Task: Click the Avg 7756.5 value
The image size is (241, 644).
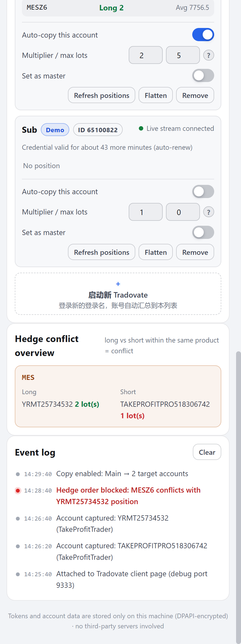Action: pos(192,8)
